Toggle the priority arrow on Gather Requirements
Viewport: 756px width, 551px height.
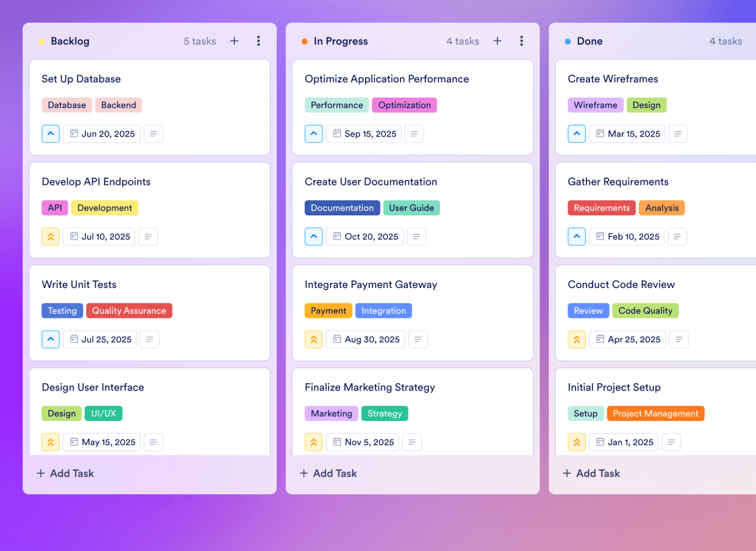pyautogui.click(x=577, y=236)
